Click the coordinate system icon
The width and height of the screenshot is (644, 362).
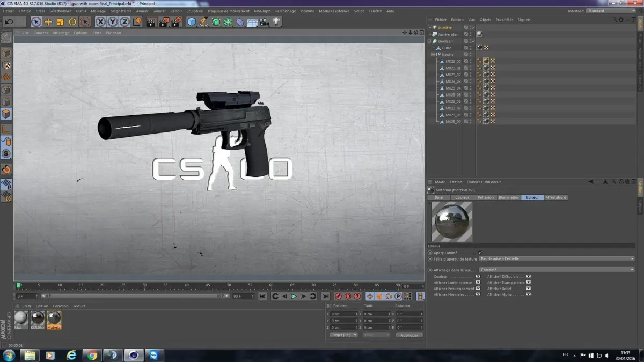(137, 22)
